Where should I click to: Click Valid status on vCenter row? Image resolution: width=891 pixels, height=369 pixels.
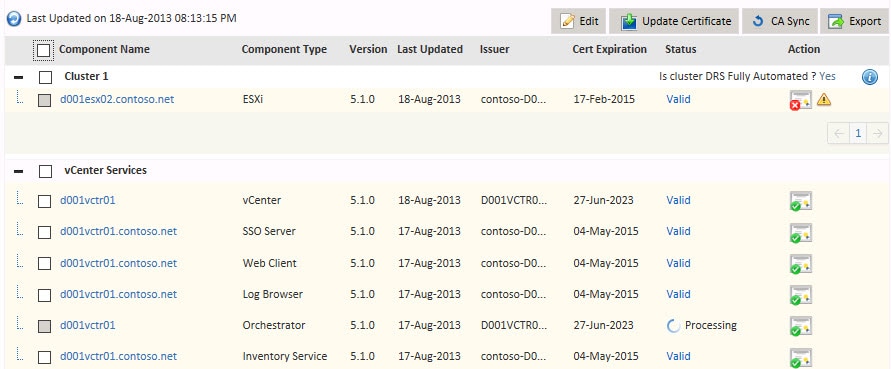tap(678, 200)
